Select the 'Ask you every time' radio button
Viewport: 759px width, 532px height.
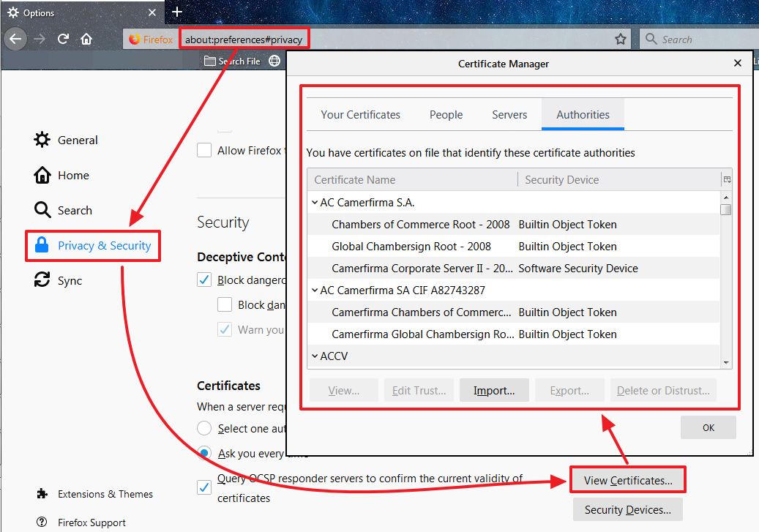click(204, 453)
